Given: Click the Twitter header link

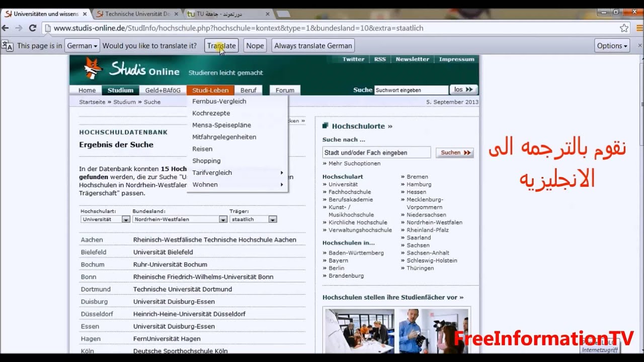Looking at the screenshot, I should 353,59.
